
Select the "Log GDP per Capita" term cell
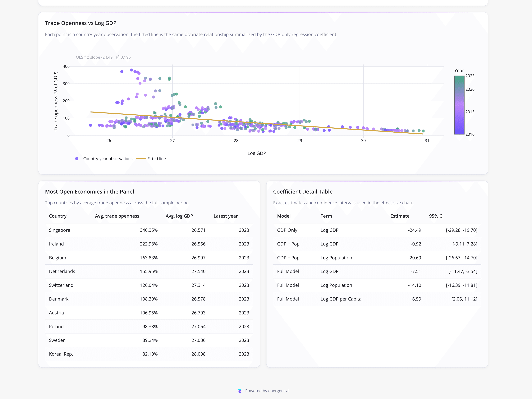point(341,299)
